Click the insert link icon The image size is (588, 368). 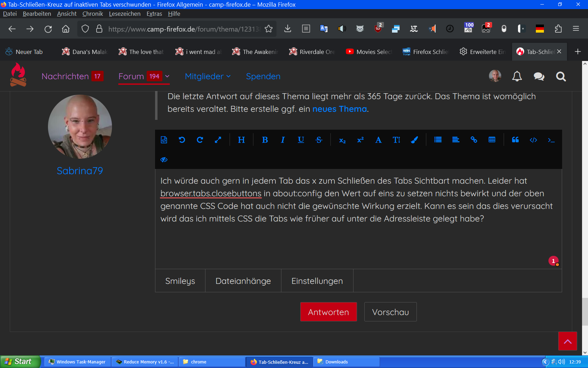click(474, 140)
